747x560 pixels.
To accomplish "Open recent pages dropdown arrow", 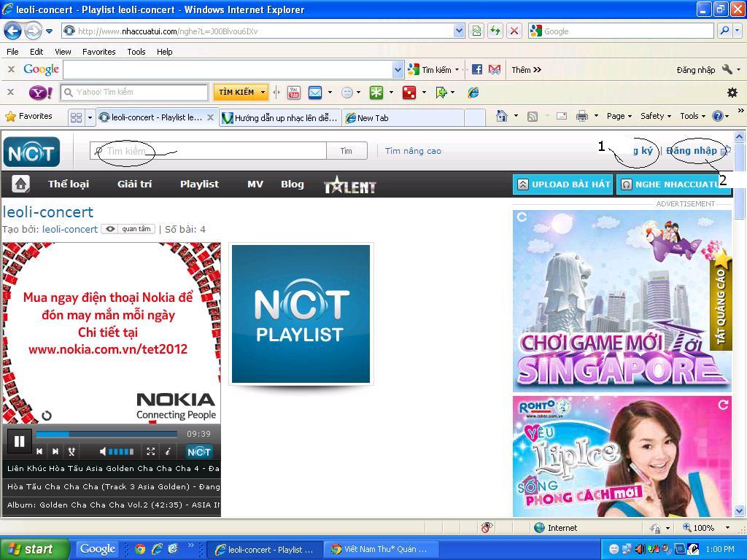I will point(49,32).
